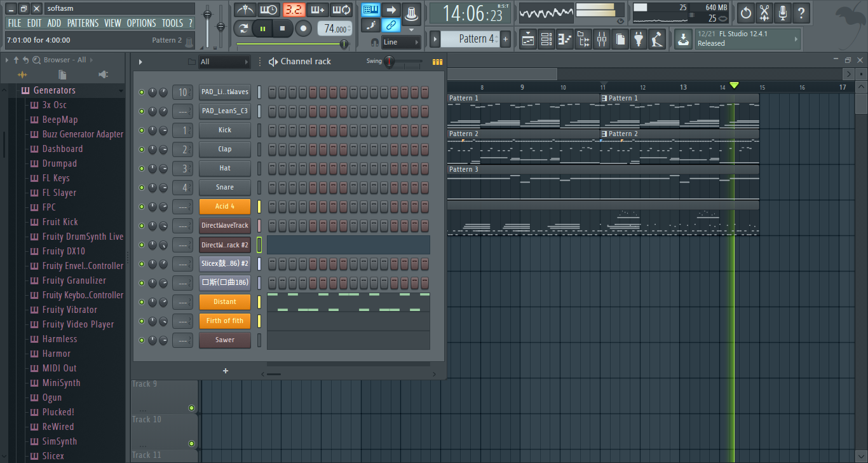Open the OPTIONS menu

pos(141,23)
